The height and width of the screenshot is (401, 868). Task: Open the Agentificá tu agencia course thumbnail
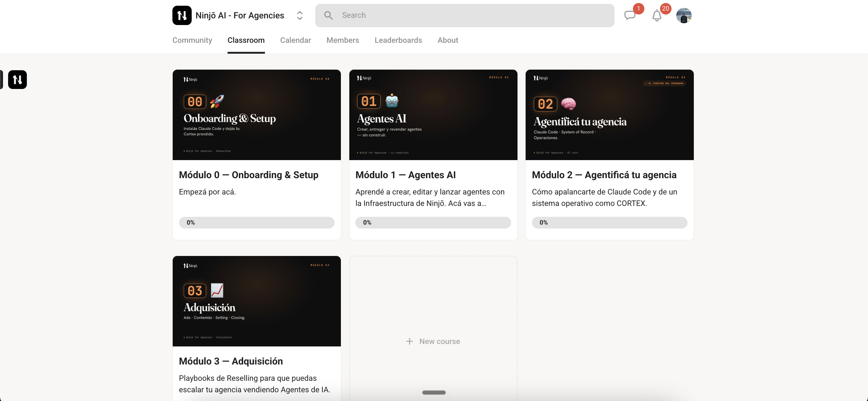[x=609, y=115]
